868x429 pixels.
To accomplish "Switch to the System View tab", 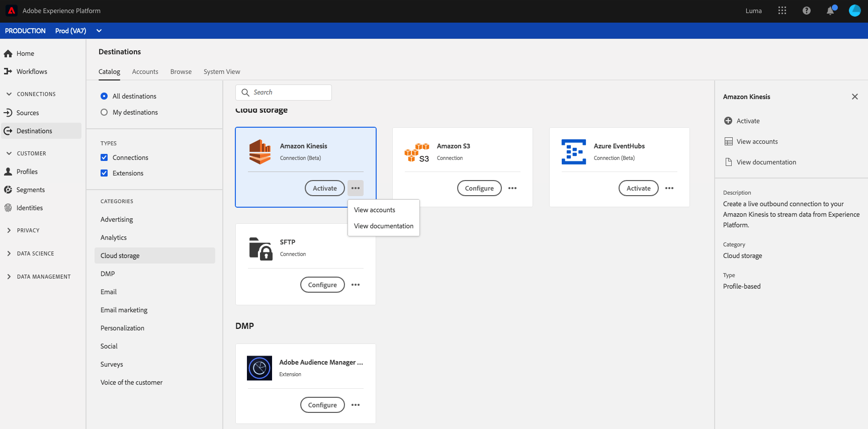I will pyautogui.click(x=222, y=71).
